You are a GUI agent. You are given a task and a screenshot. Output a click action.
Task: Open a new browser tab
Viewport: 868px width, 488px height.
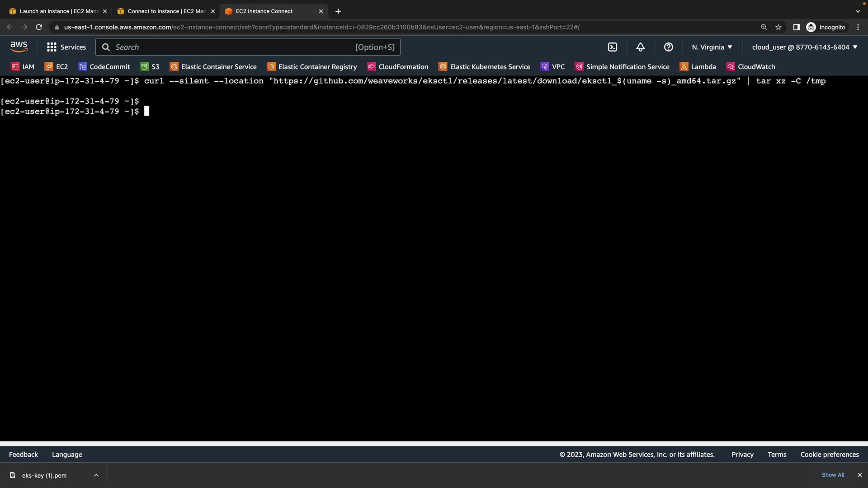pos(338,11)
